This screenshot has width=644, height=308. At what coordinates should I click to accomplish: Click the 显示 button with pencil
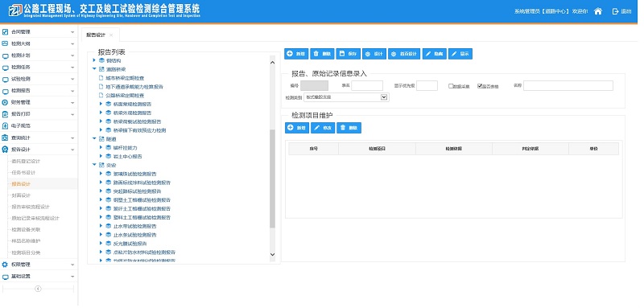(x=460, y=54)
